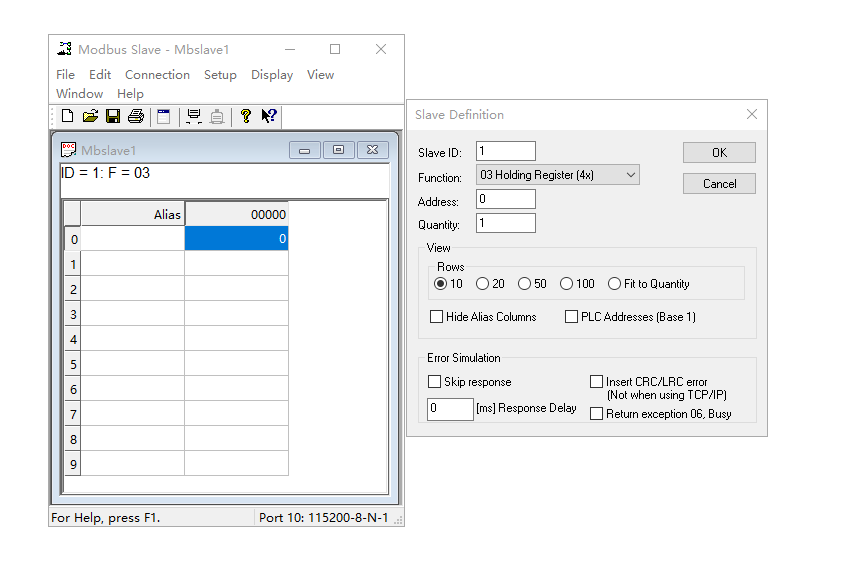Confirm the dialog with the OK button
The height and width of the screenshot is (572, 847).
click(719, 153)
